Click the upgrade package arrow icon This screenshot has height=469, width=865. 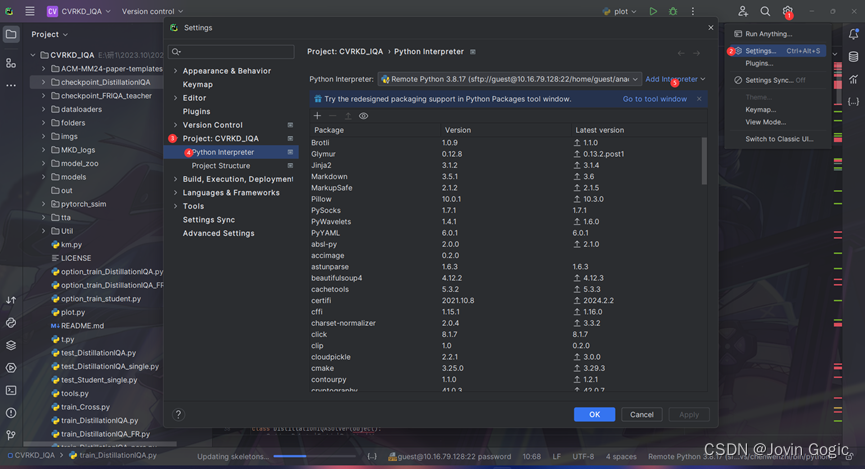tap(348, 116)
